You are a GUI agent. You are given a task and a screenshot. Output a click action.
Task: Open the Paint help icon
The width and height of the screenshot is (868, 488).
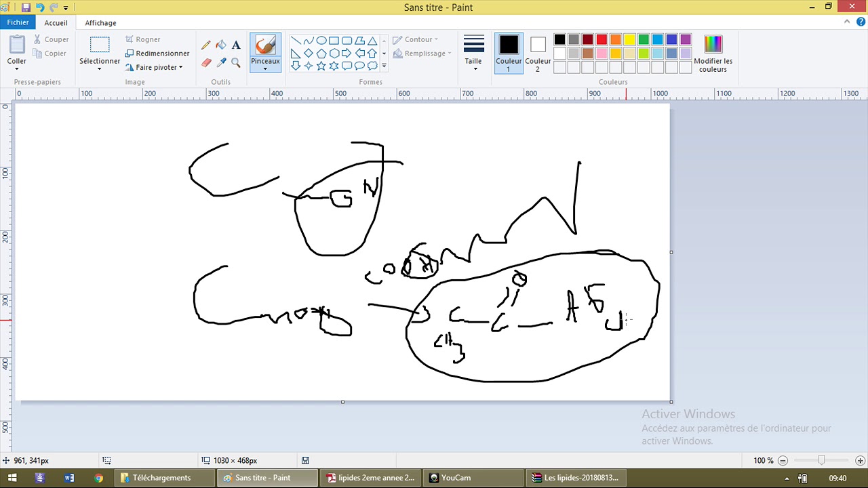point(860,22)
